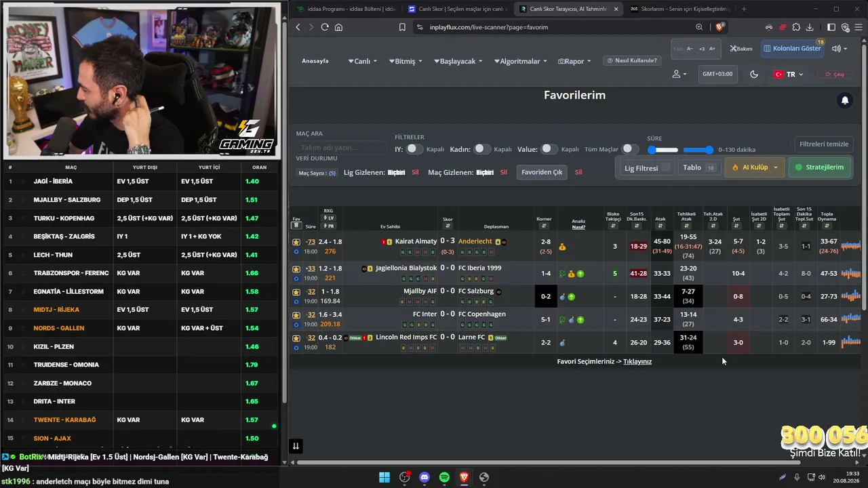Click the Kolonları Göster button

tap(792, 49)
